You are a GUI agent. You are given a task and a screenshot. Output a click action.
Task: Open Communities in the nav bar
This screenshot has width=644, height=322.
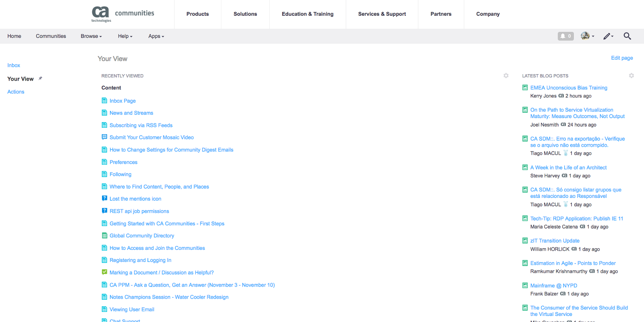51,36
